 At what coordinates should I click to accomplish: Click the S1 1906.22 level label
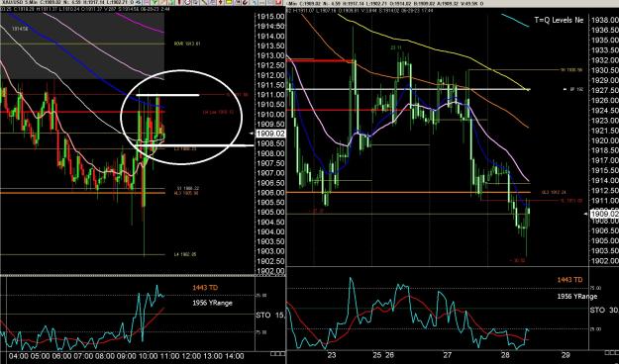tap(187, 189)
